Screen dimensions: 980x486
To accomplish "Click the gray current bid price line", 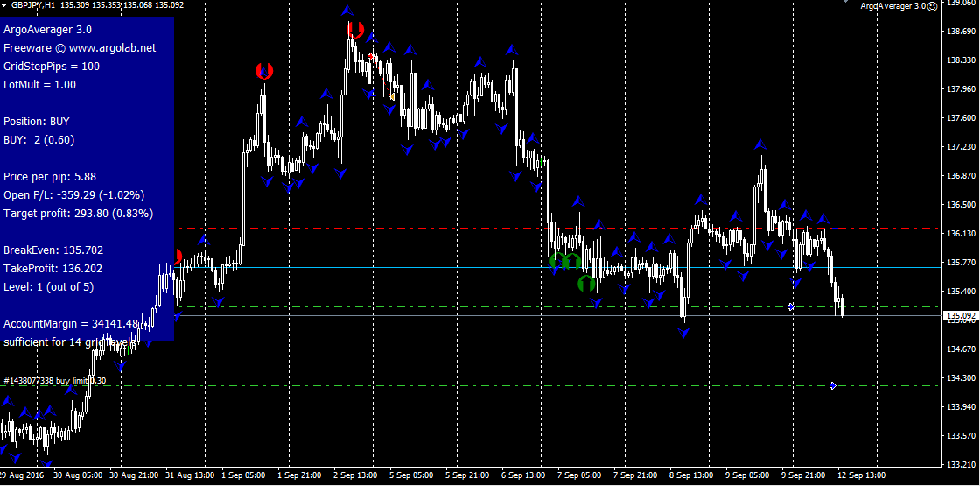I will [559, 316].
